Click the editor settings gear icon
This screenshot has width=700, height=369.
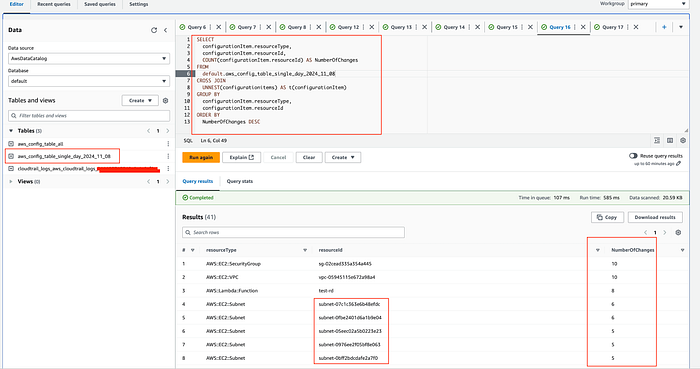coord(683,141)
